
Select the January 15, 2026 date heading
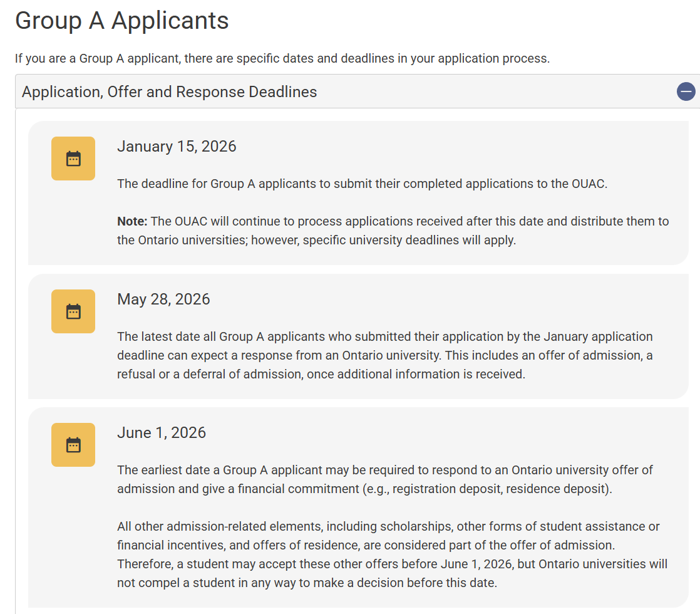[x=177, y=147]
